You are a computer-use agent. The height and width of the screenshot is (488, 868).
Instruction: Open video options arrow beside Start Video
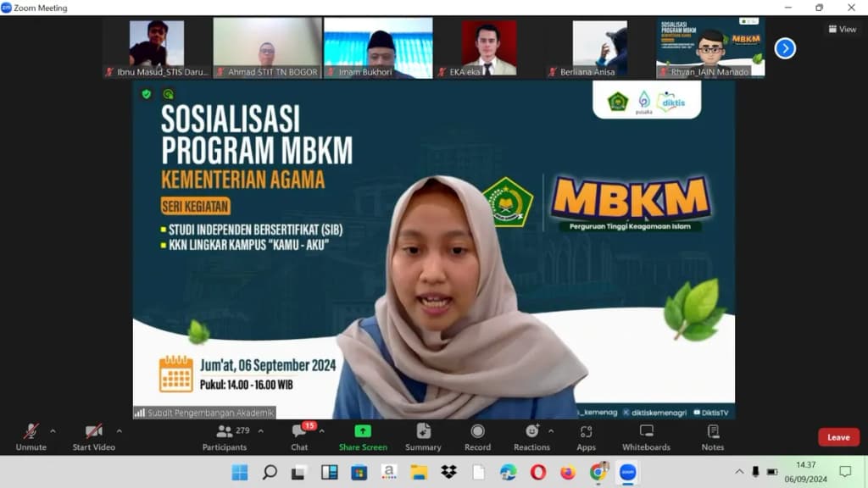pyautogui.click(x=119, y=431)
